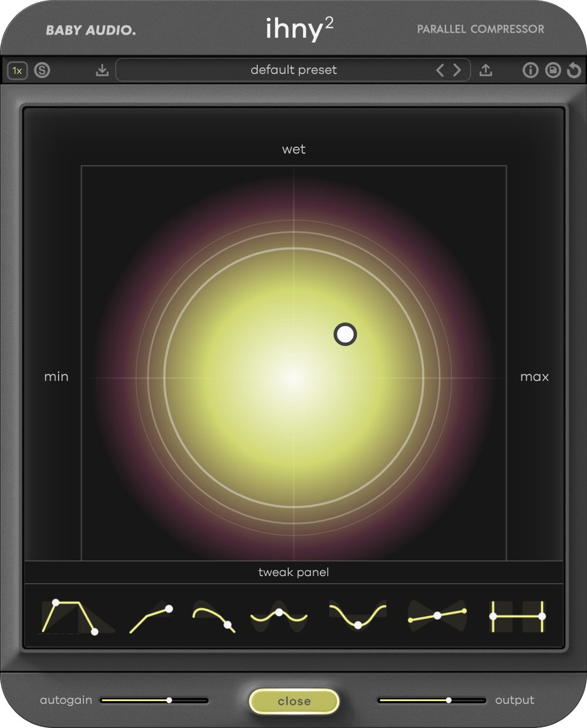The height and width of the screenshot is (728, 587).
Task: Toggle the 1x oversampling setting
Action: (x=18, y=70)
